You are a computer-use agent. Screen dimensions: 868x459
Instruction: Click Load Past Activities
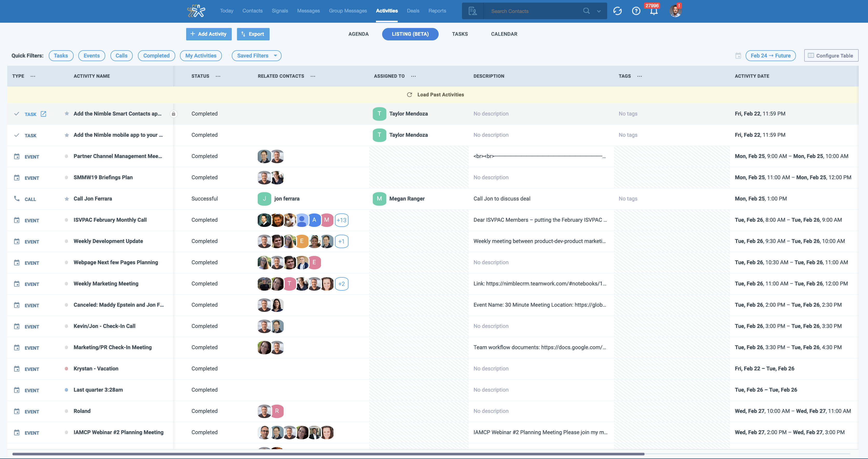coord(435,95)
